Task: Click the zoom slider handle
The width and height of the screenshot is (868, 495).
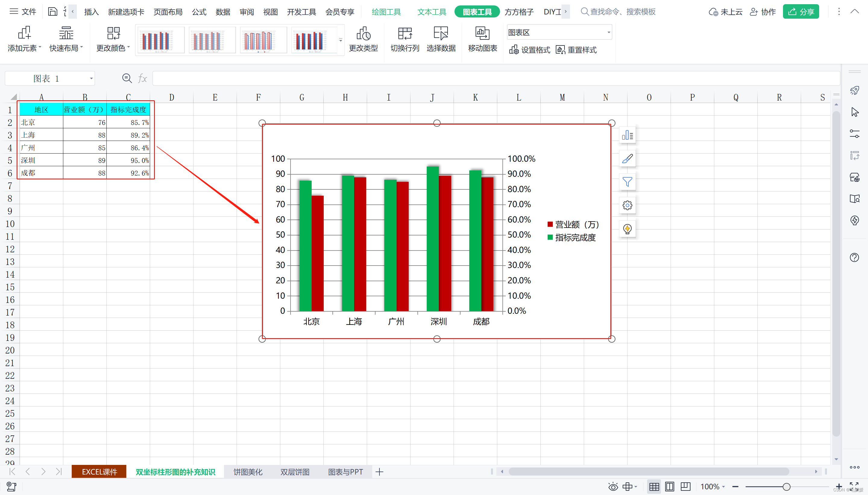Action: pyautogui.click(x=786, y=487)
